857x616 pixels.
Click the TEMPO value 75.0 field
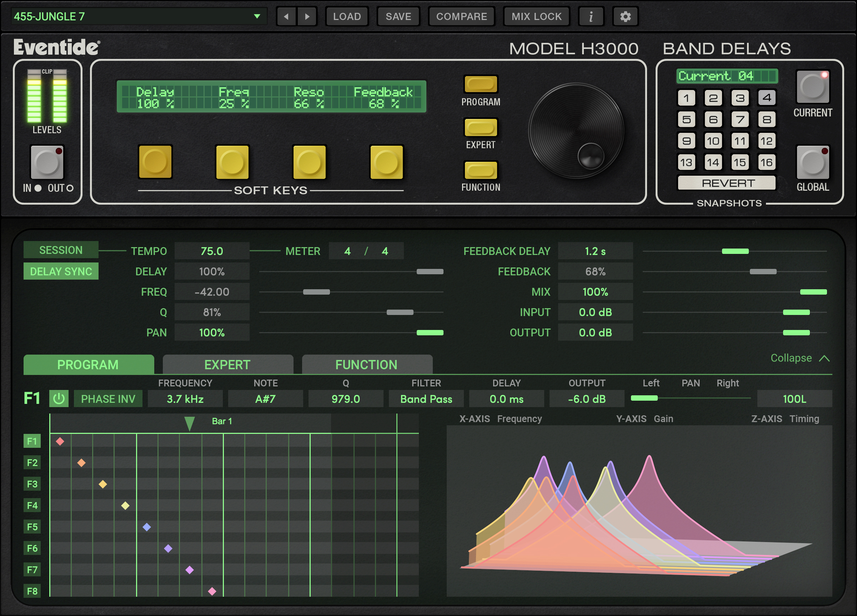[212, 251]
